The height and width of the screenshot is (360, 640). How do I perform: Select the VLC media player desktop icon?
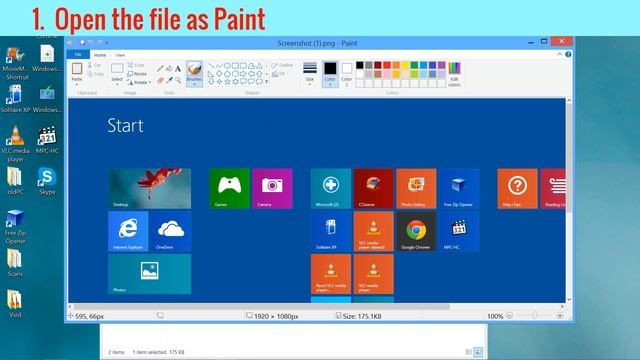tap(16, 144)
